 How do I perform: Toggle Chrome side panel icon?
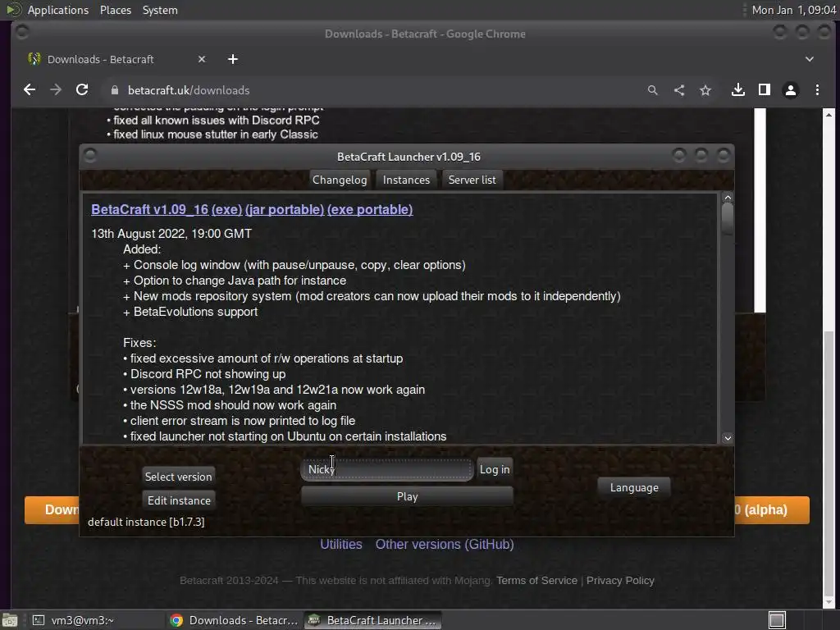tap(765, 90)
